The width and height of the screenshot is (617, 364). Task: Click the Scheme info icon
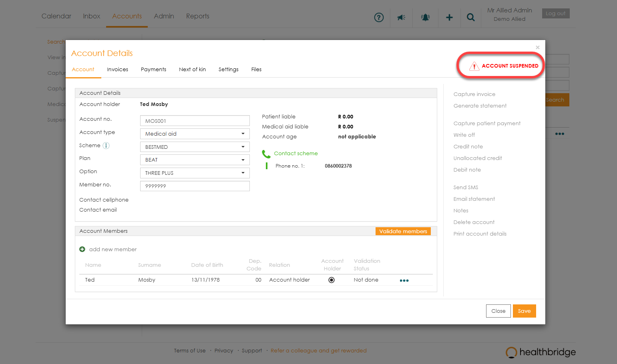coord(106,146)
